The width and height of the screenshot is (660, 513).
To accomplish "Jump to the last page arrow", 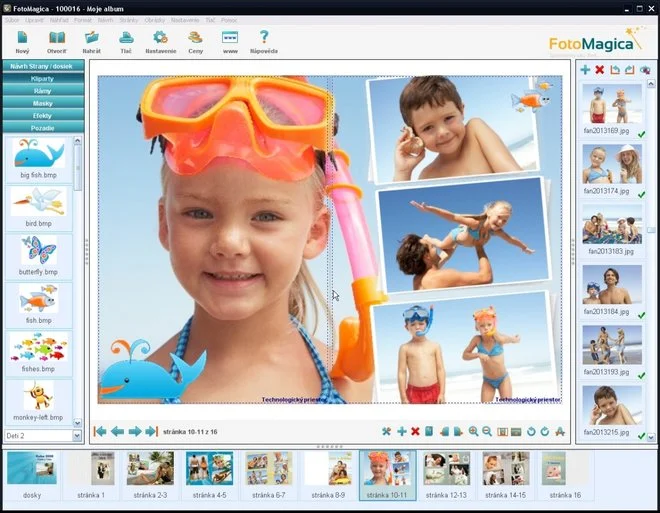I will coord(151,431).
